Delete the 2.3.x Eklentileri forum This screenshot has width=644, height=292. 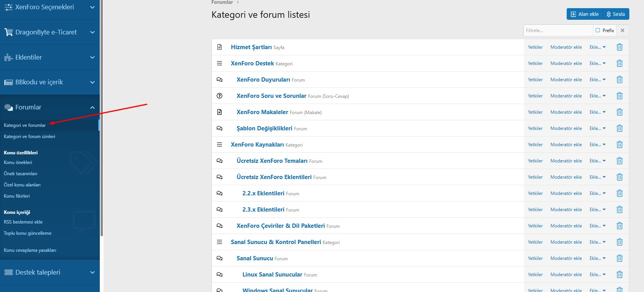click(x=619, y=210)
